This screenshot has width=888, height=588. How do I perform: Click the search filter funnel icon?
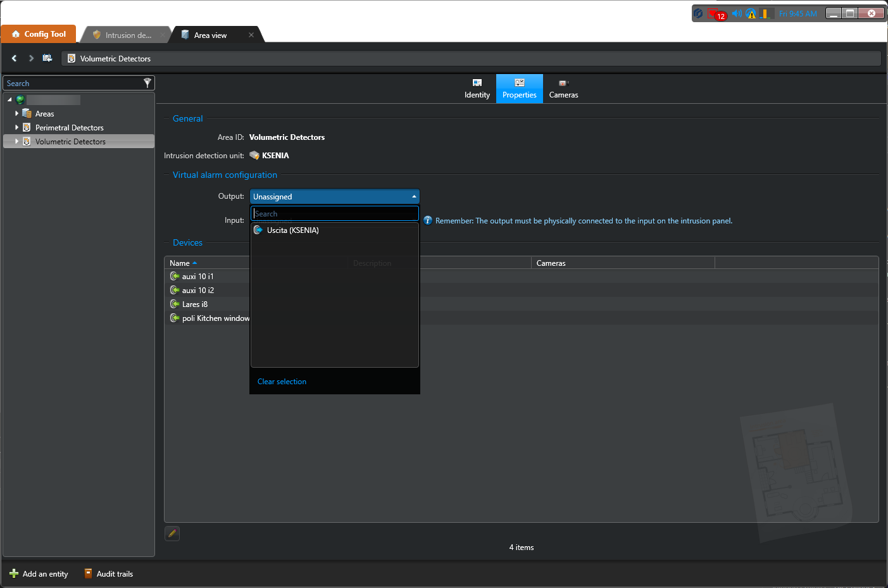click(147, 83)
